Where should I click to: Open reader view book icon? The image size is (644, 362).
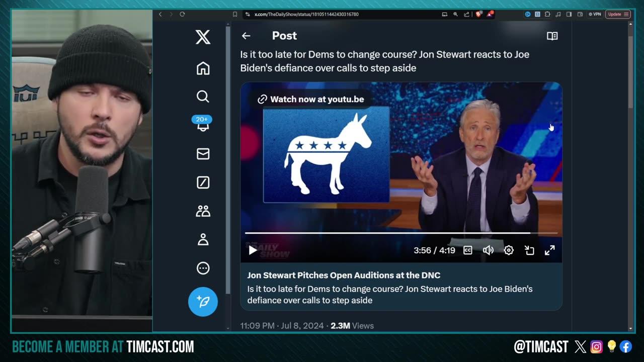[552, 36]
